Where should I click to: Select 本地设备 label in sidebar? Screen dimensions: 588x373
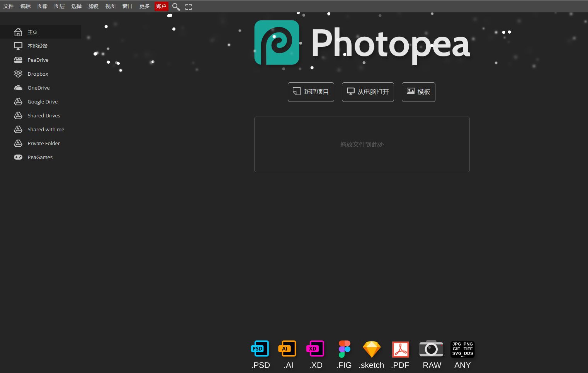point(37,46)
